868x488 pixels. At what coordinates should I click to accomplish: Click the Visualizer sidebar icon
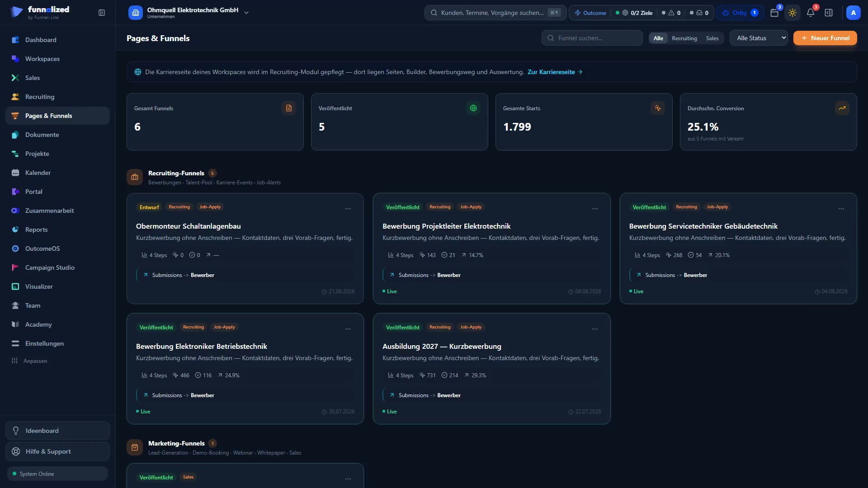coord(15,286)
